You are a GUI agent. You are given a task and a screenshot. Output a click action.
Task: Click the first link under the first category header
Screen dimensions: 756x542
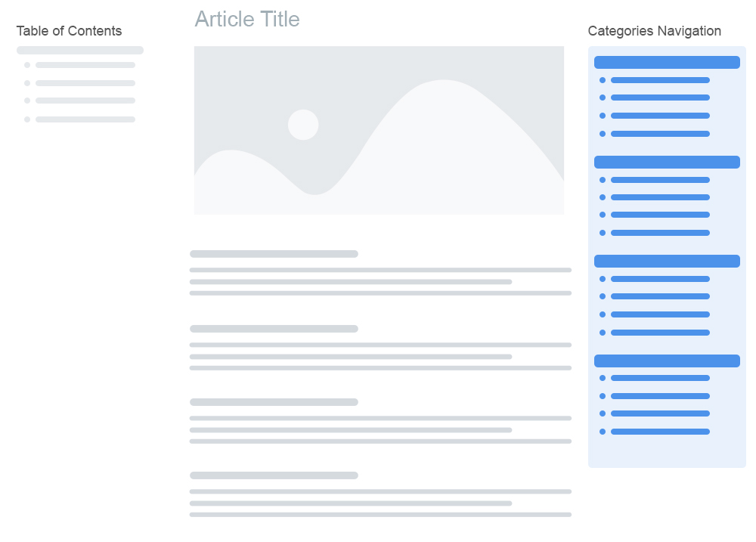tap(660, 80)
